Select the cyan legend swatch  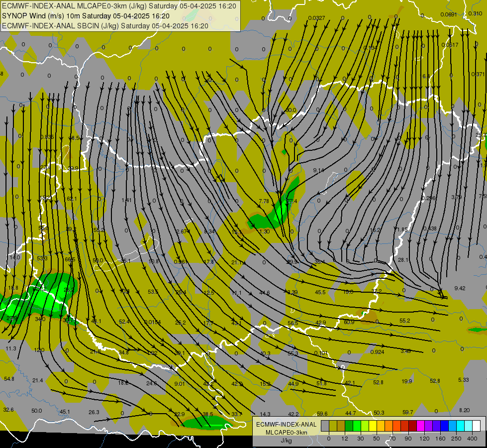461,426
